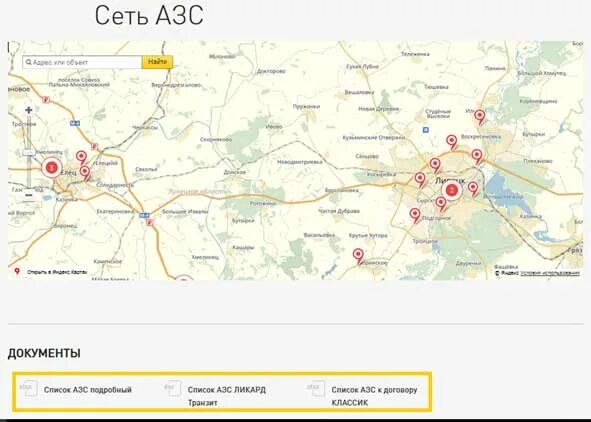Viewport: 591px width, 422px height.
Task: Click the doc file icon for 'ЛИКАРД Транзит' list
Action: 172,388
